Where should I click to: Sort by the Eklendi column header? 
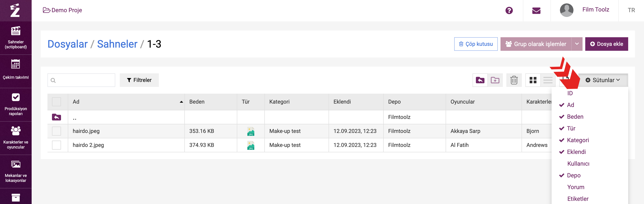(356, 102)
